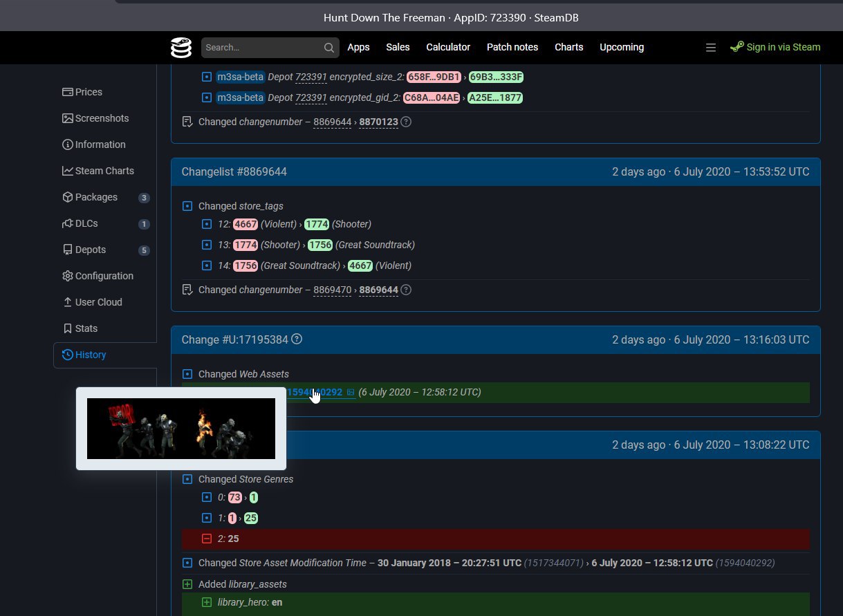The height and width of the screenshot is (616, 843).
Task: Click red genre value 73
Action: tap(235, 497)
